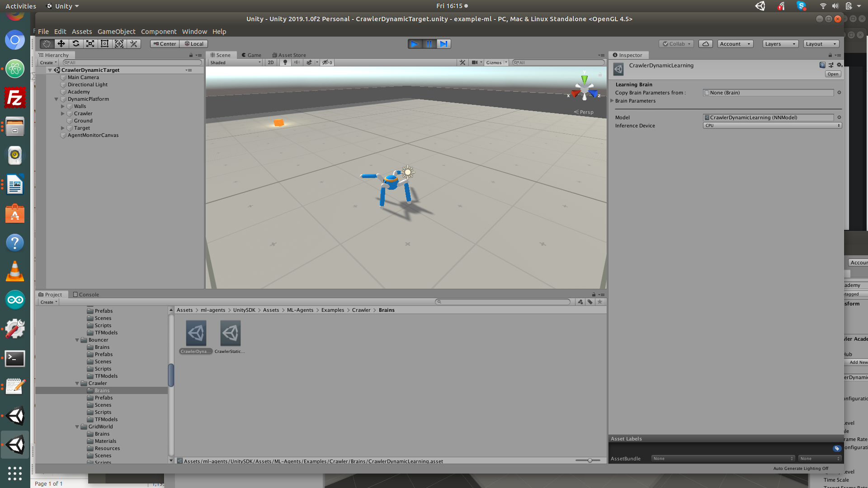Search by type icon in Project
Screen dimensions: 868x488
coord(580,302)
